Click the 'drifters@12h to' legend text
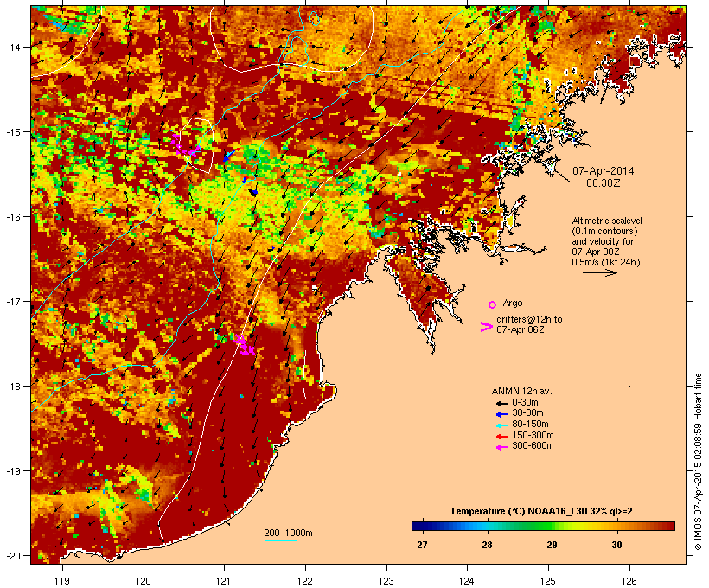The image size is (709, 588). (x=529, y=319)
